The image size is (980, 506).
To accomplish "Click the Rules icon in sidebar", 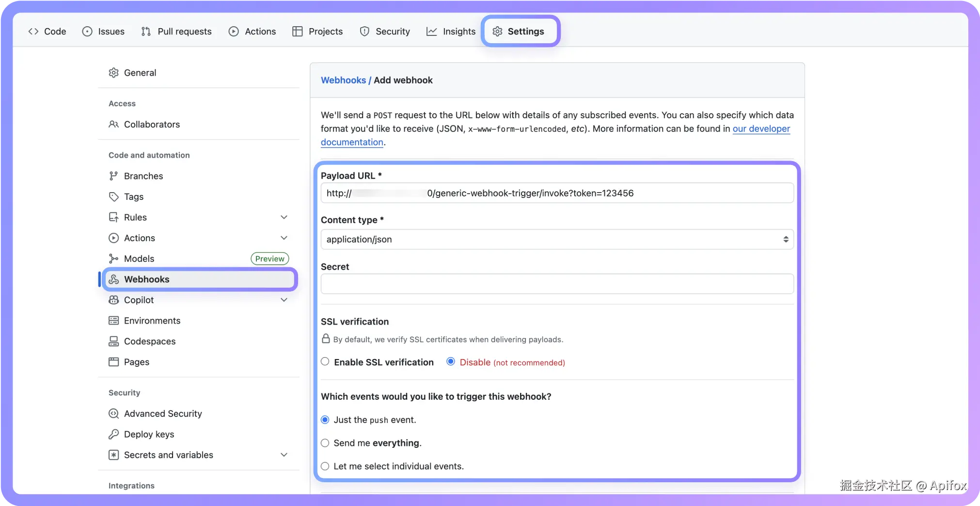I will [x=114, y=217].
